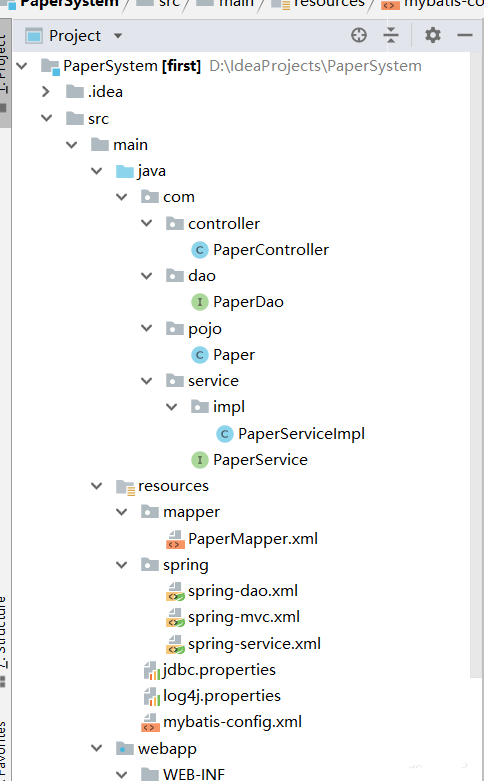Click the Project panel vertical scrollbar

[x=477, y=364]
